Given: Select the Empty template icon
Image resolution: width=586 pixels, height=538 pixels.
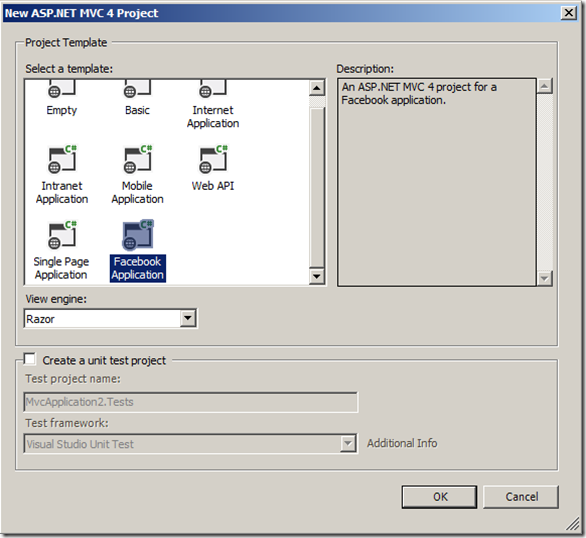Looking at the screenshot, I should point(62,89).
